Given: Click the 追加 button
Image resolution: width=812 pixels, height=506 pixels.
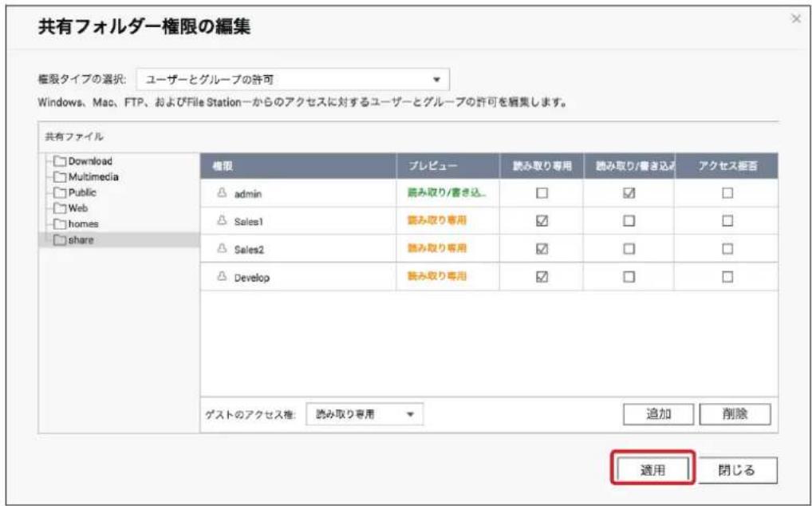Looking at the screenshot, I should 658,413.
